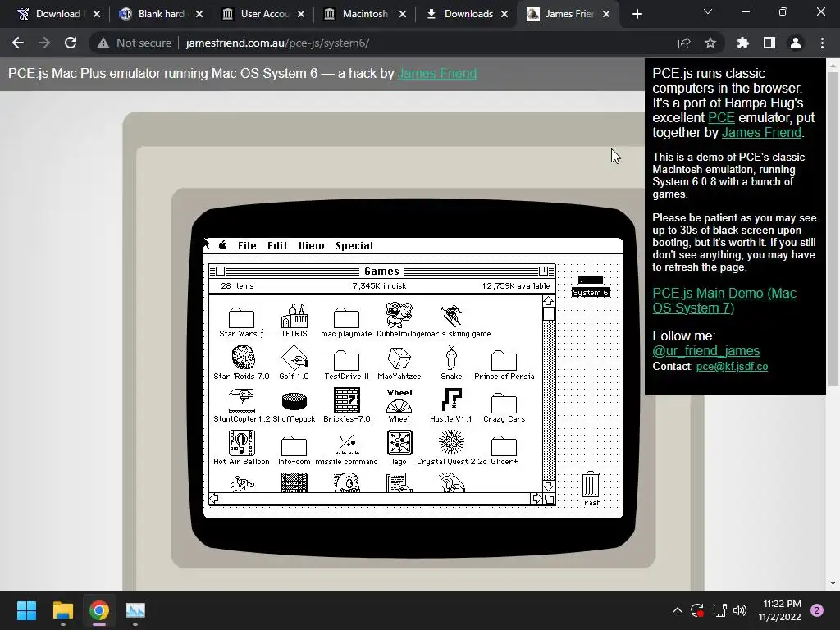This screenshot has width=840, height=630.
Task: Click the Trash icon on Mac desktop
Action: point(590,484)
